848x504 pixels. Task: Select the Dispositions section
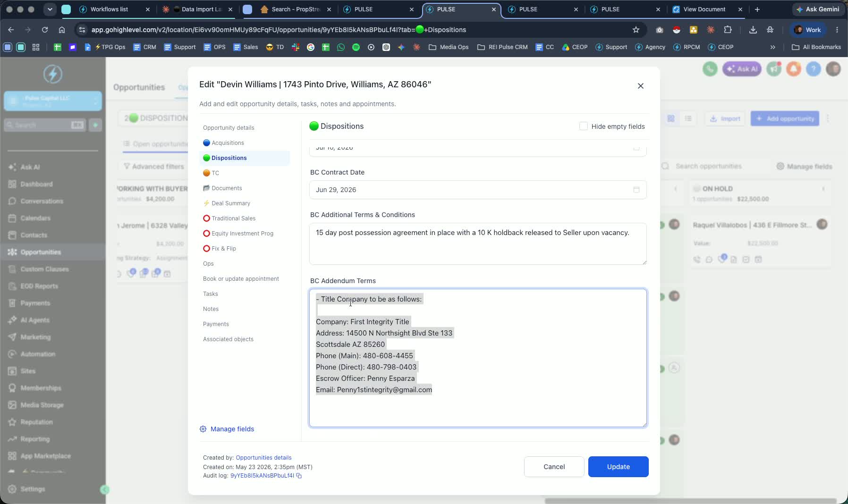(245, 158)
